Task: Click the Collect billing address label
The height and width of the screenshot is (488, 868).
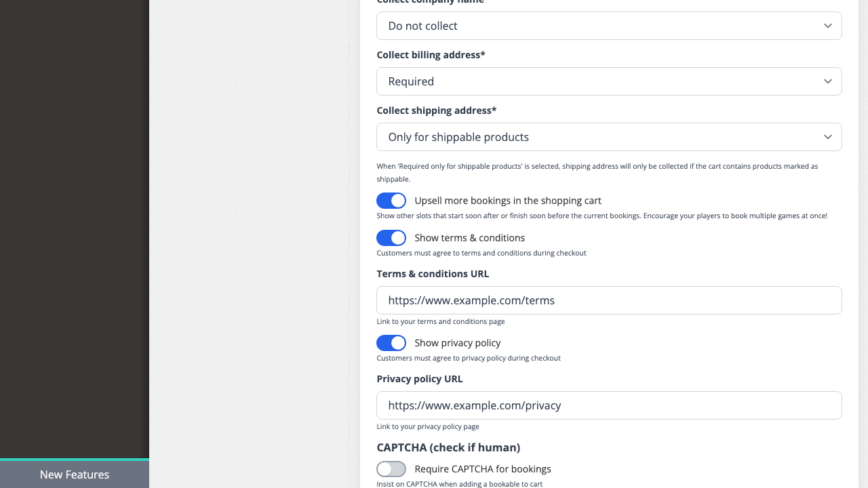Action: [431, 55]
